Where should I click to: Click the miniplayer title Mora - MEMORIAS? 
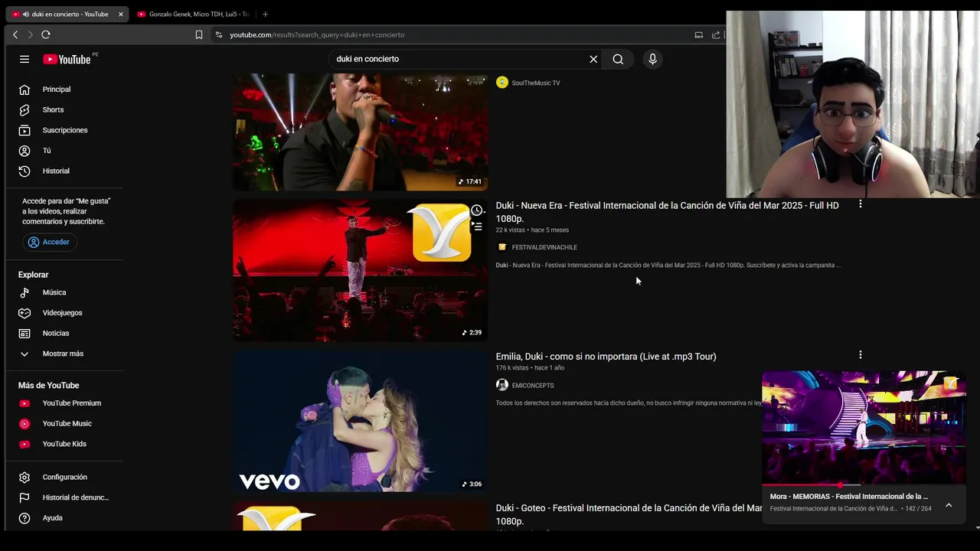pyautogui.click(x=848, y=497)
